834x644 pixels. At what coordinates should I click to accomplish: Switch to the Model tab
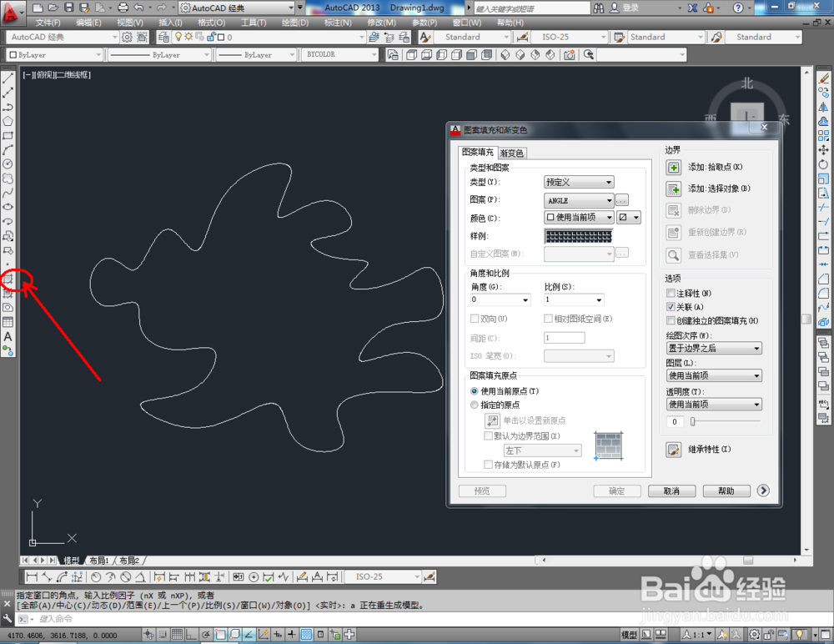71,561
